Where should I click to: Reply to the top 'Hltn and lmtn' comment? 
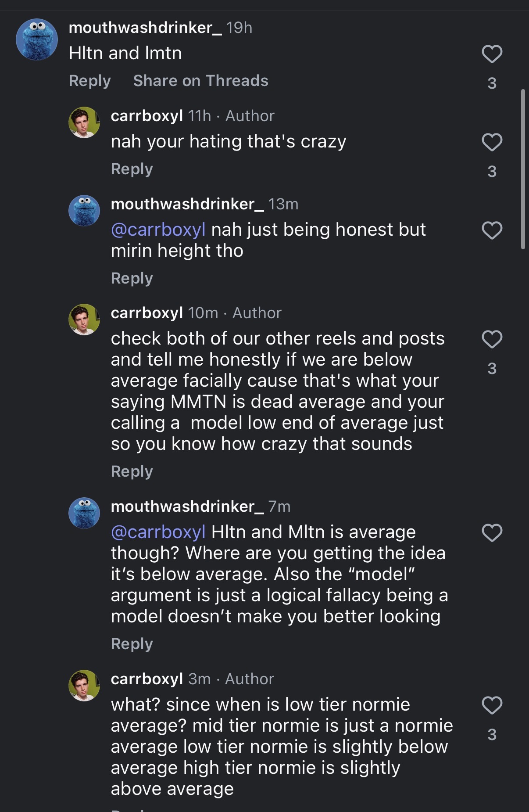click(x=89, y=81)
